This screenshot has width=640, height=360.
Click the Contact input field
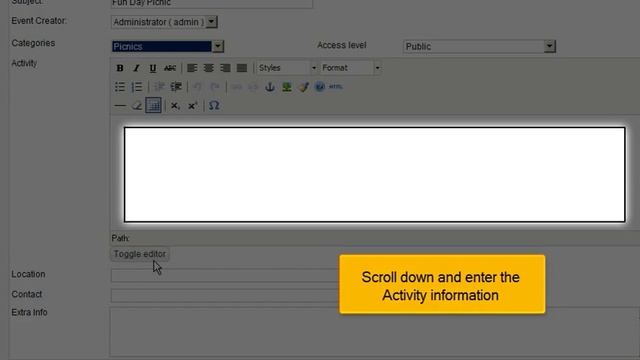[224, 295]
